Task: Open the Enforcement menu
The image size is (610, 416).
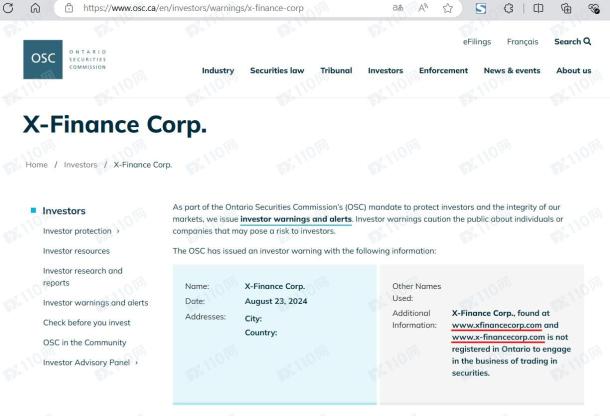Action: point(443,70)
